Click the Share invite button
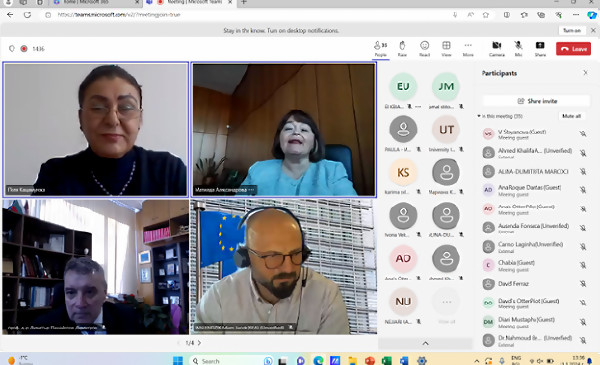This screenshot has height=365, width=600. (536, 101)
